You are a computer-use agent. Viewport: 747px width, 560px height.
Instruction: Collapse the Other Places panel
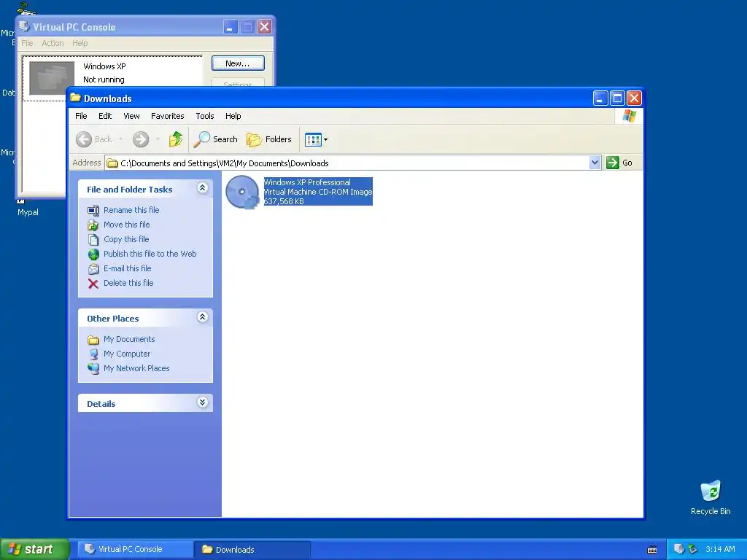(x=203, y=317)
